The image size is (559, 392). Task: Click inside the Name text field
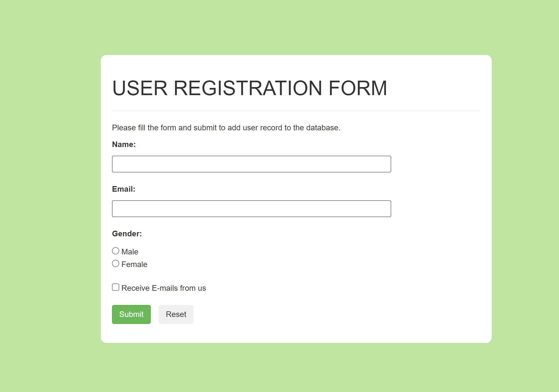click(x=251, y=164)
